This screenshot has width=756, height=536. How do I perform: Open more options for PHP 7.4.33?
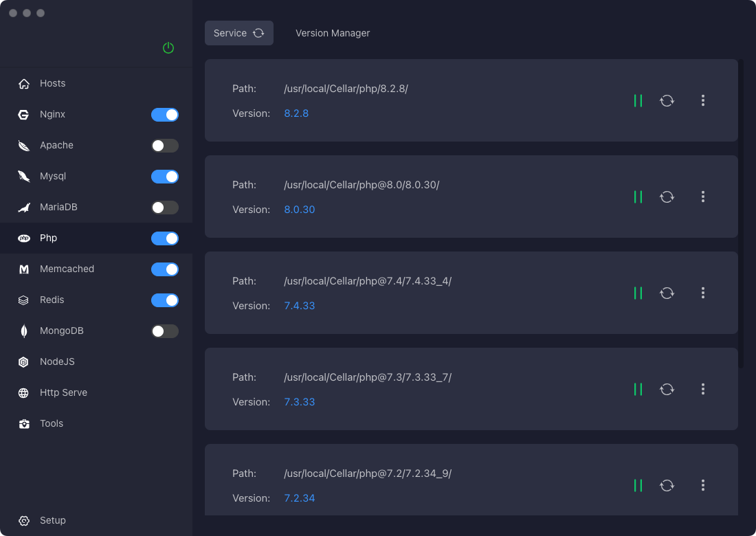tap(703, 293)
